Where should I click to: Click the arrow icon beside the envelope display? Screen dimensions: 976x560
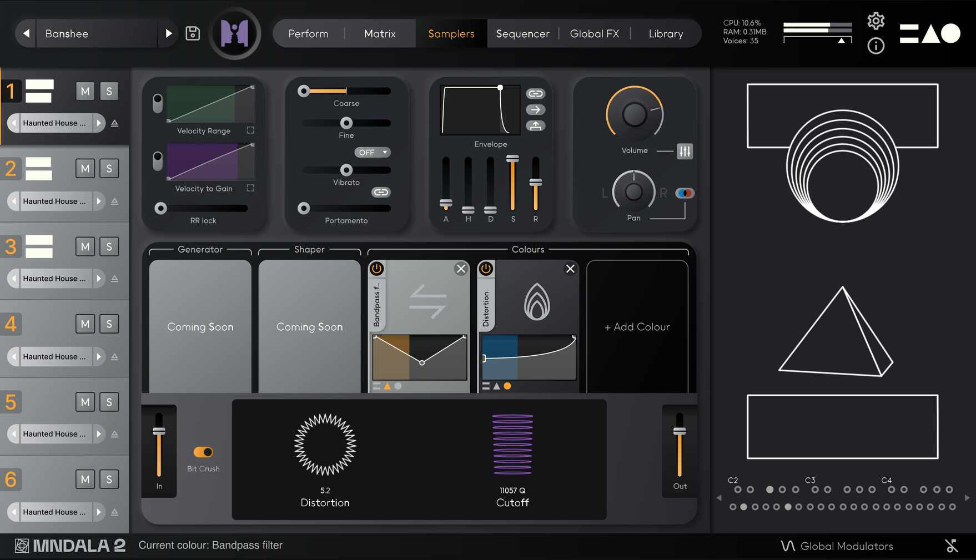(535, 109)
